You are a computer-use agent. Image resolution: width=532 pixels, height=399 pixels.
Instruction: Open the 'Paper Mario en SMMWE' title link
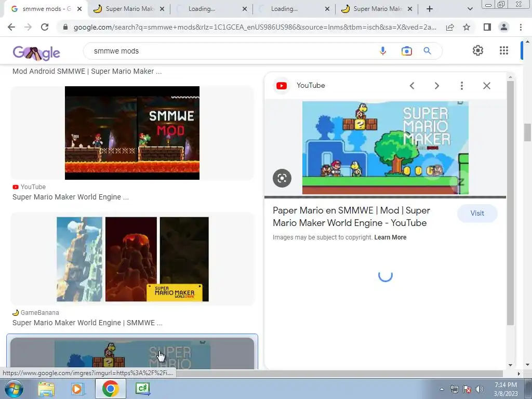(x=351, y=217)
